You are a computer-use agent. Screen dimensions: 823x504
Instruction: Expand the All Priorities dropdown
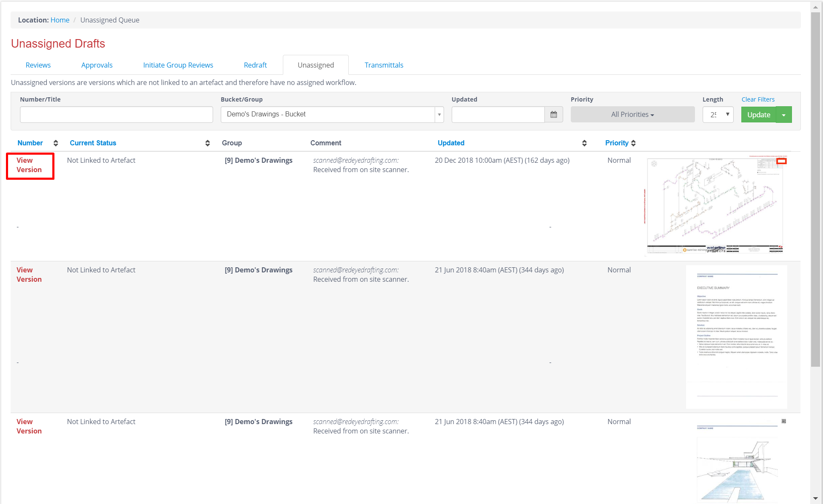(632, 115)
